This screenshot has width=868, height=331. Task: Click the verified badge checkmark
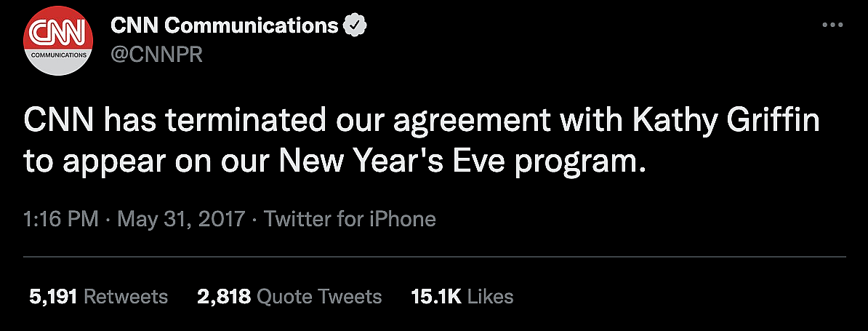(x=354, y=25)
